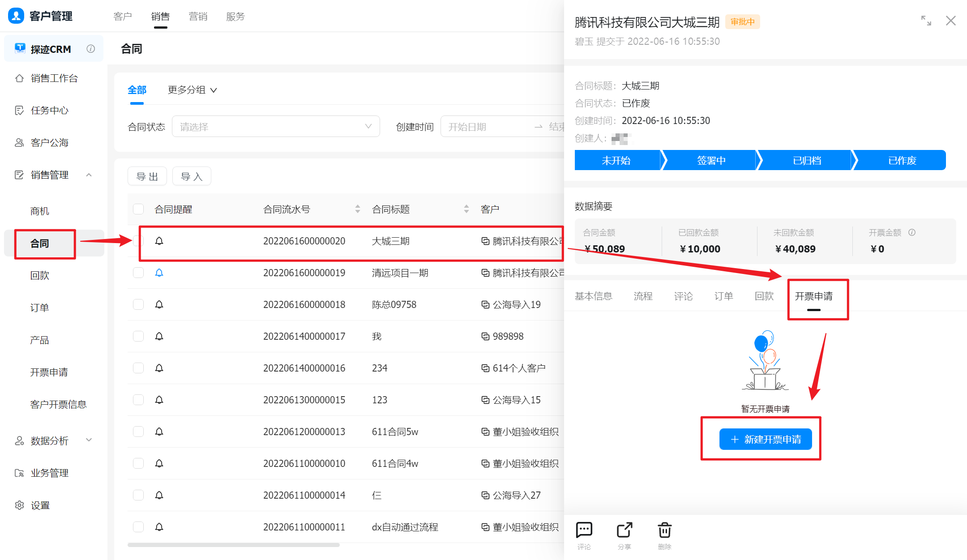This screenshot has height=560, width=967.
Task: Click the 导出 button
Action: (147, 176)
